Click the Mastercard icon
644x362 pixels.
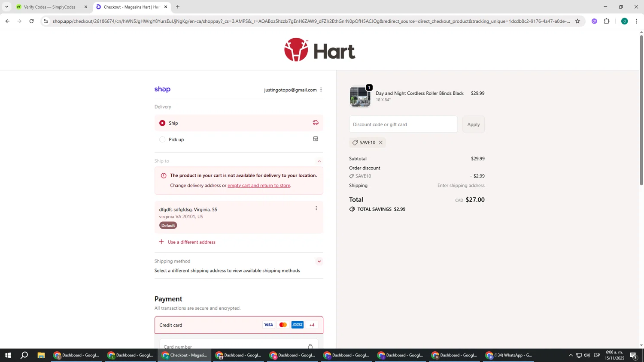point(283,325)
